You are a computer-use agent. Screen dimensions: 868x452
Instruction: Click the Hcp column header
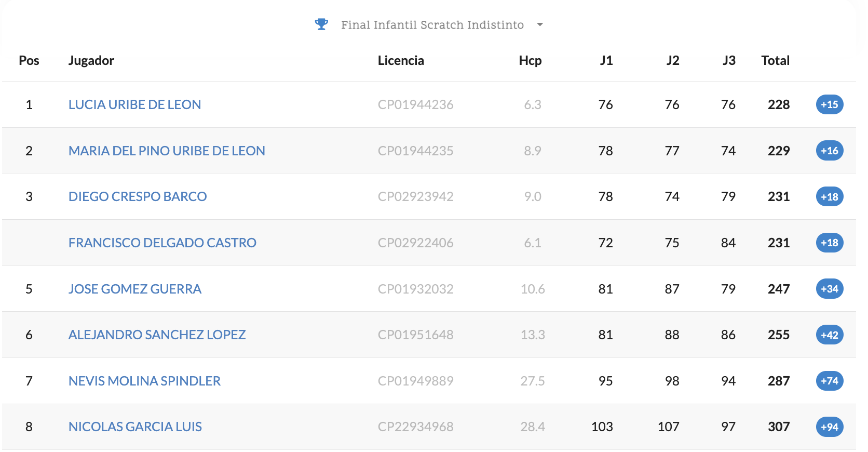coord(530,60)
